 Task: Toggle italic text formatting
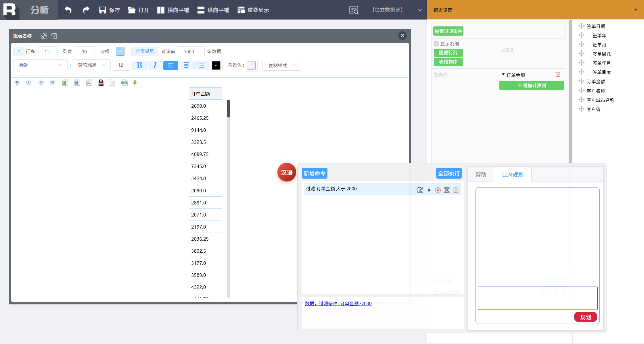click(155, 65)
